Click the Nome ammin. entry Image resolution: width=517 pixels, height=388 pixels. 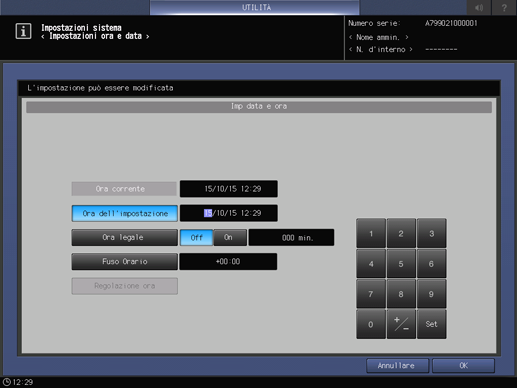tap(378, 37)
